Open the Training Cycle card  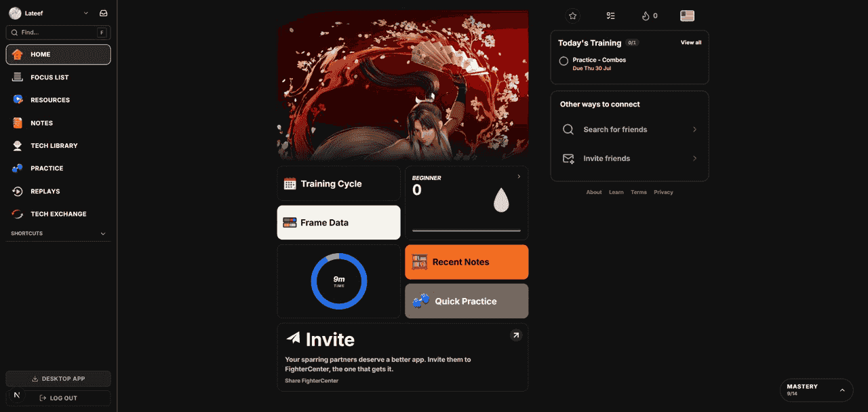point(339,183)
